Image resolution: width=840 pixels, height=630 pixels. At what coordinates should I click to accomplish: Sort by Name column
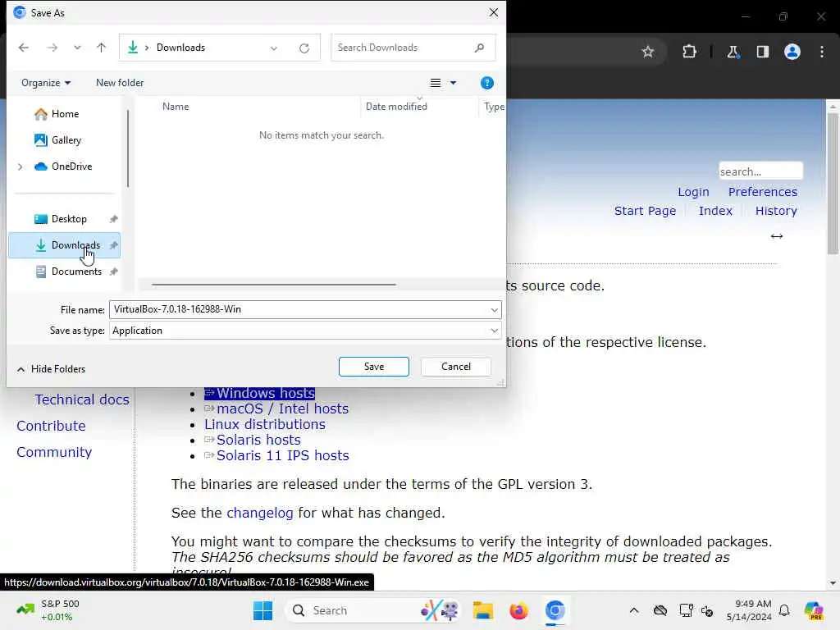[x=176, y=107]
